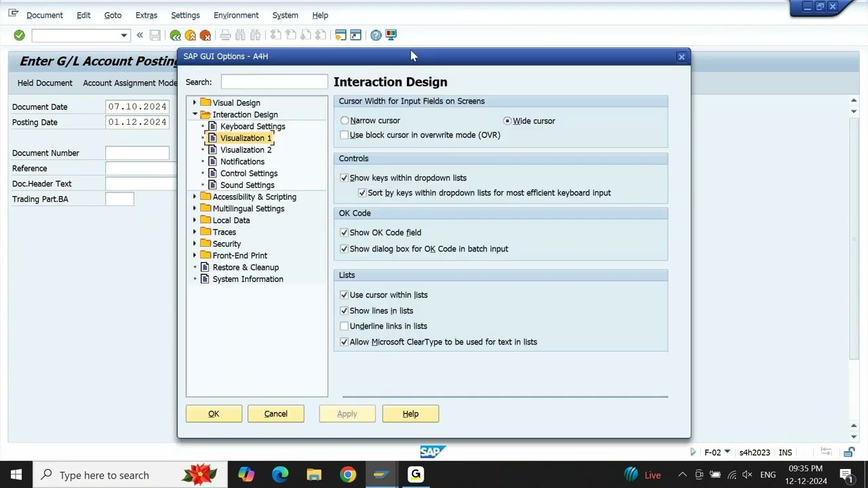The image size is (868, 488).
Task: Open File Explorer from the taskbar
Action: click(x=314, y=474)
